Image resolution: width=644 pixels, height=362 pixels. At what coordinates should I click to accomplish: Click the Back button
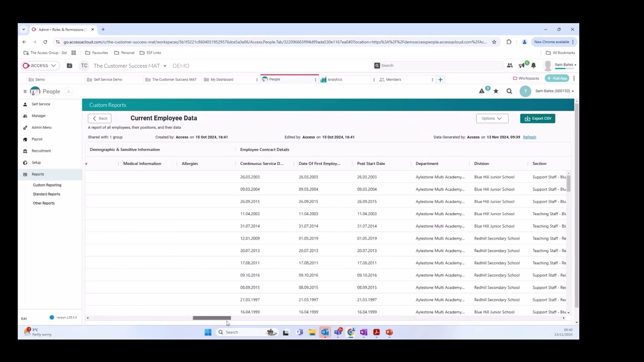[x=100, y=118]
